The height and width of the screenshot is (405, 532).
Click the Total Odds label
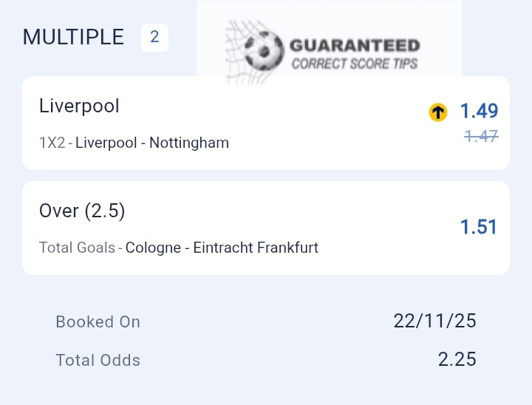tap(98, 360)
